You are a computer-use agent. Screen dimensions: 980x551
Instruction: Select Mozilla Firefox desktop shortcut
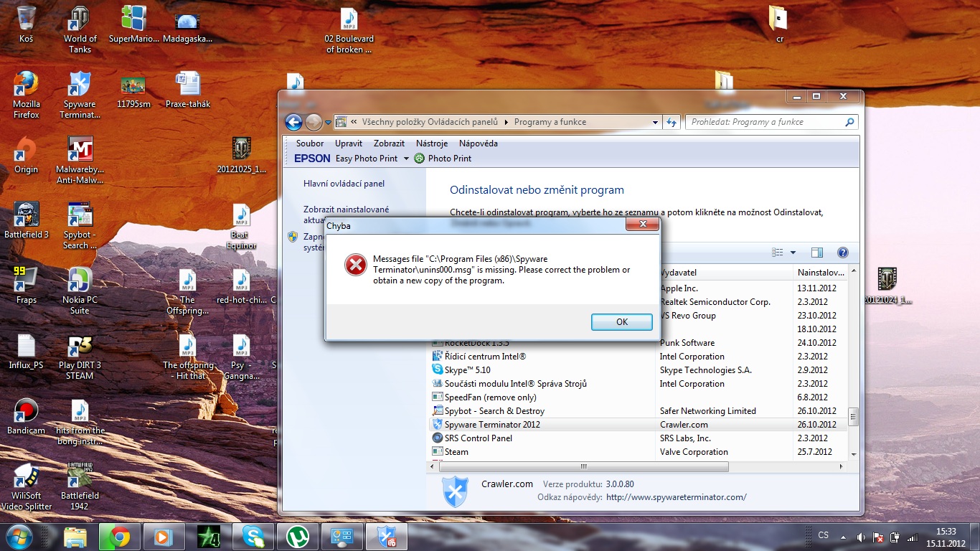point(26,94)
